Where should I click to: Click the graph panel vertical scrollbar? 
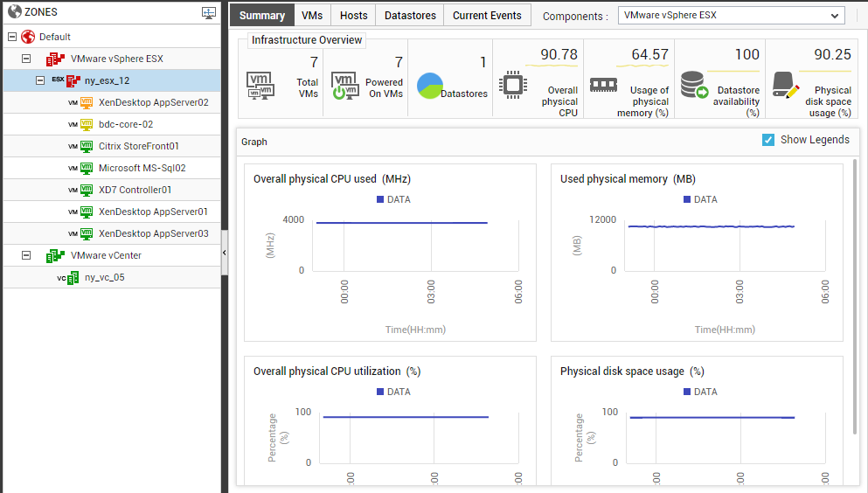click(855, 296)
